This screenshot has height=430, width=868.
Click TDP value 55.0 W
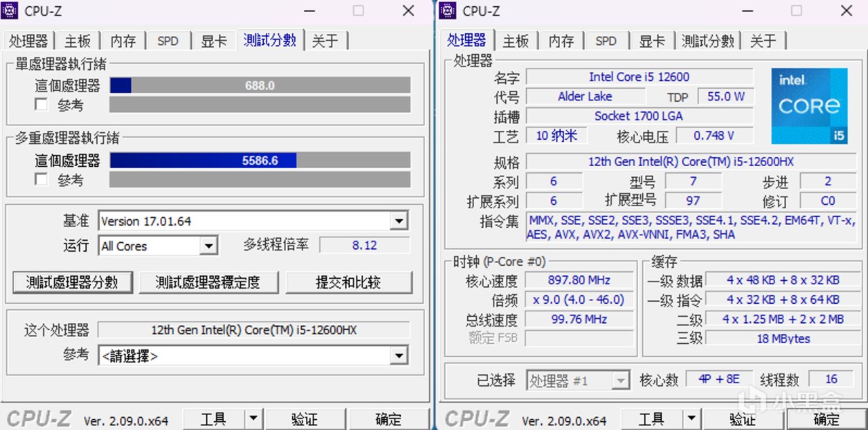tap(726, 96)
